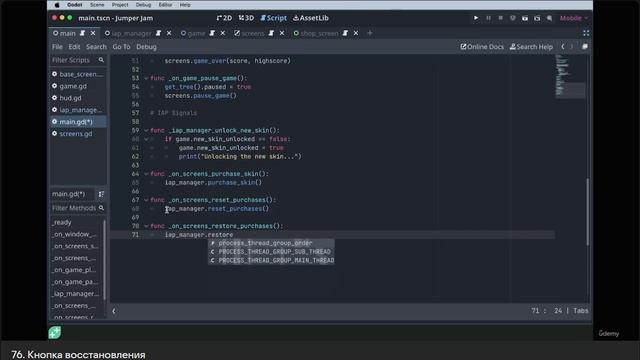Select the shop_screen scene tab
This screenshot has height=360, width=640.
click(319, 33)
